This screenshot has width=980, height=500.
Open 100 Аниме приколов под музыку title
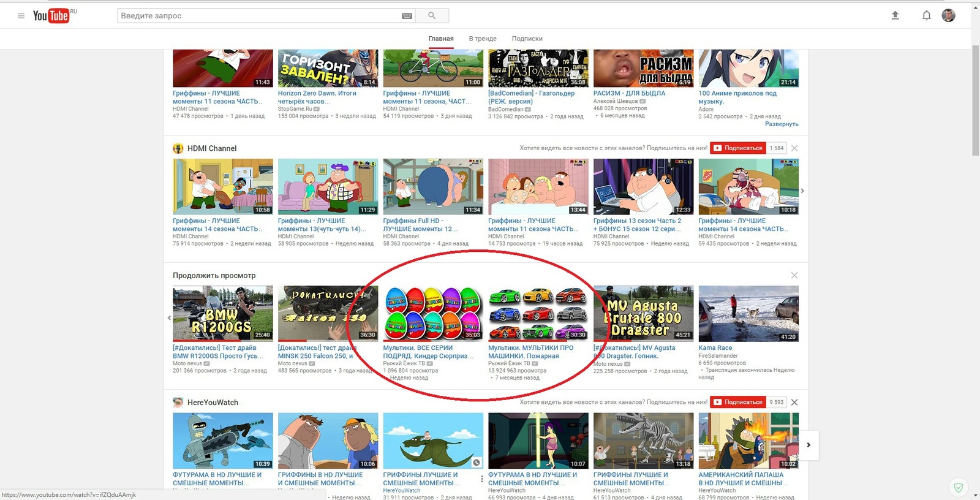(737, 97)
